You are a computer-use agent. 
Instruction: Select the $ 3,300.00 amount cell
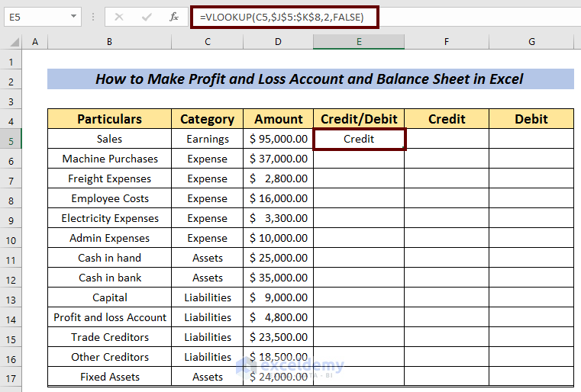(278, 218)
